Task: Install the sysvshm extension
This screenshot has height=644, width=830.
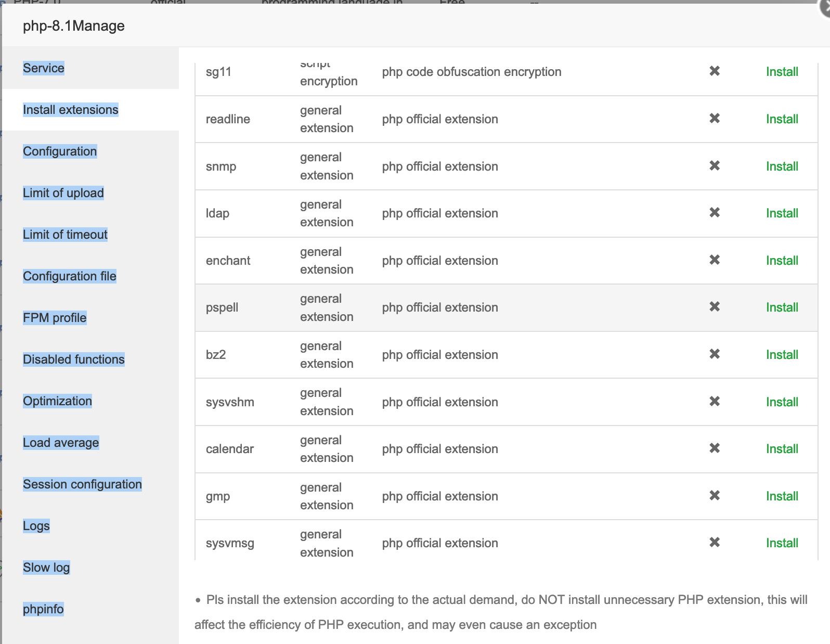Action: point(782,402)
